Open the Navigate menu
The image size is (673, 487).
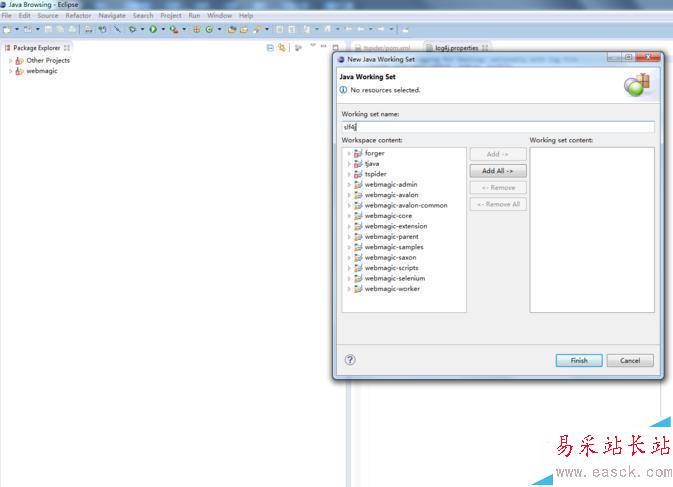click(x=112, y=15)
